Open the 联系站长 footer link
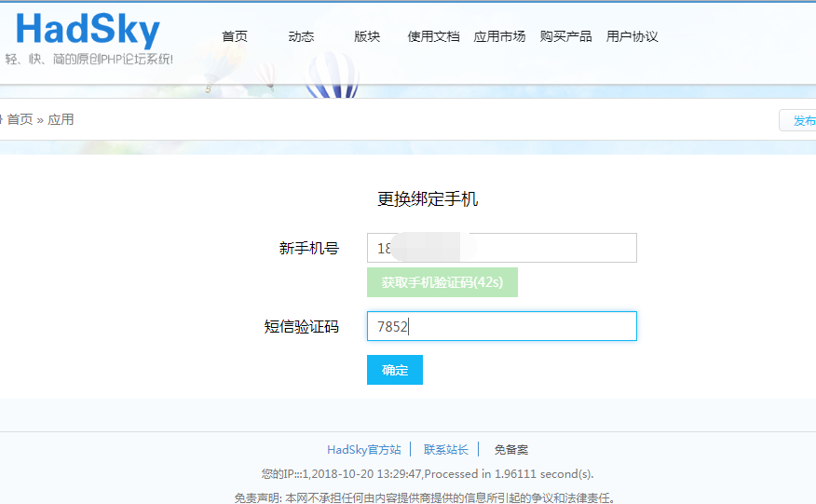 446,450
